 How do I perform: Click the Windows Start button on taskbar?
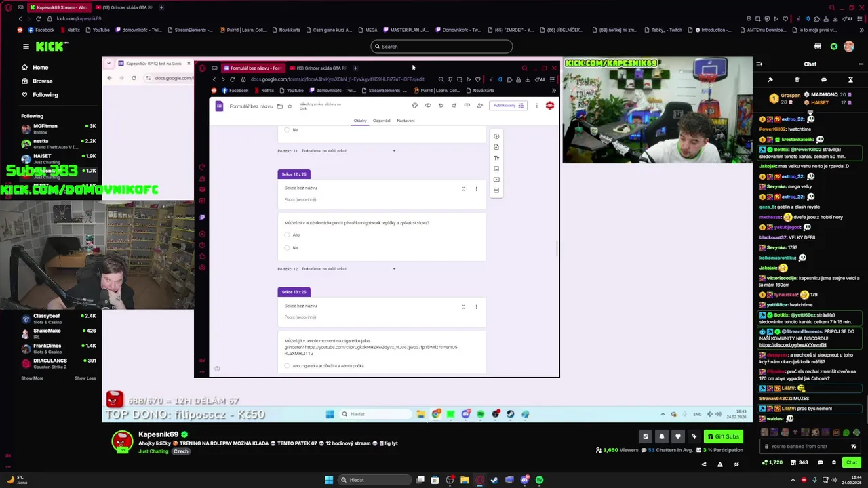point(329,480)
